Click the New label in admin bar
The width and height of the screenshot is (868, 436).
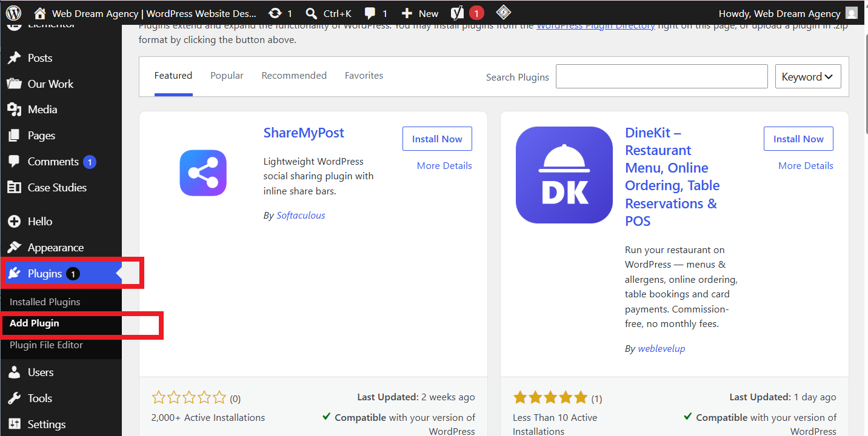[429, 13]
